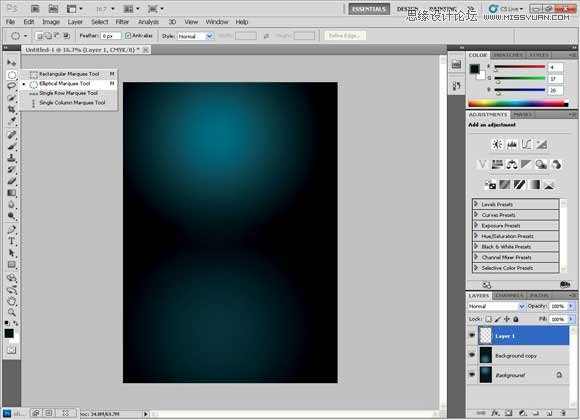Toggle visibility of the italic Background layer
580x420 pixels.
coord(472,375)
